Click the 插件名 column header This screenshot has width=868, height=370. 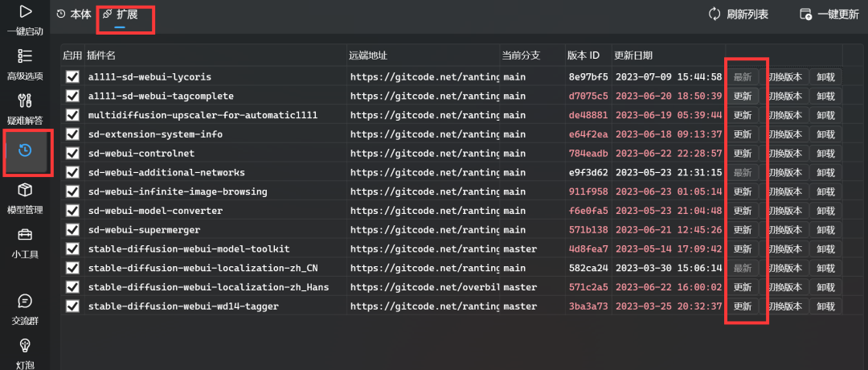pyautogui.click(x=101, y=55)
